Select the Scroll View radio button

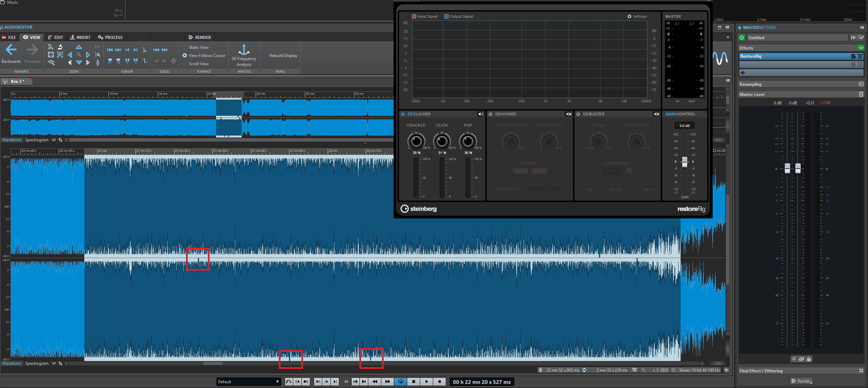[185, 63]
